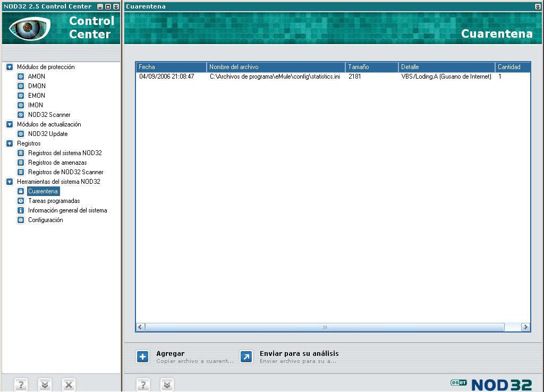This screenshot has width=544, height=392.
Task: Click the ESET NOD32 logo
Action: [491, 385]
